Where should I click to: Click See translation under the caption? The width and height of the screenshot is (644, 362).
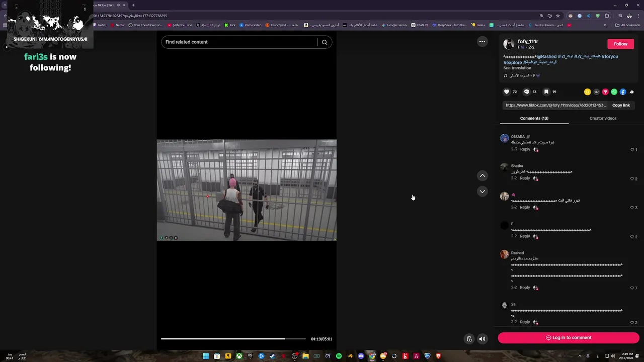[517, 68]
